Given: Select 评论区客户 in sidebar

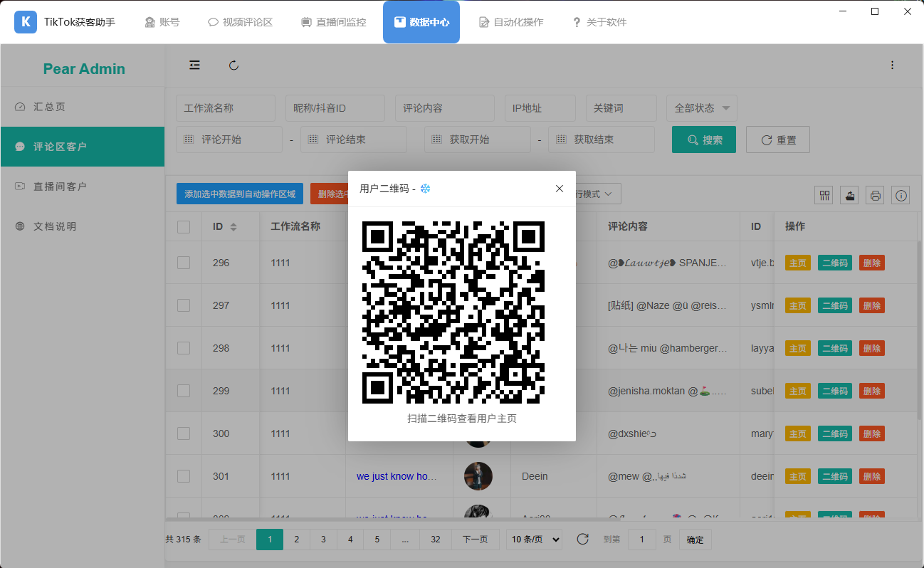Looking at the screenshot, I should tap(83, 147).
